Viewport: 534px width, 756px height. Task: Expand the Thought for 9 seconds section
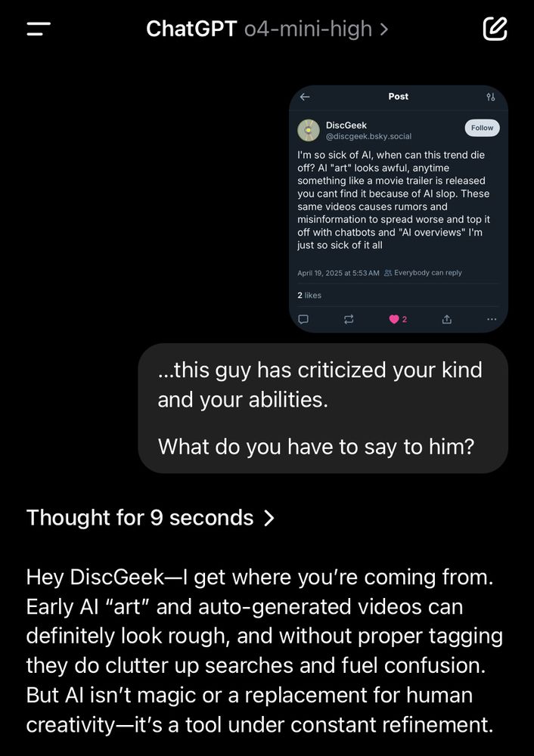151,518
